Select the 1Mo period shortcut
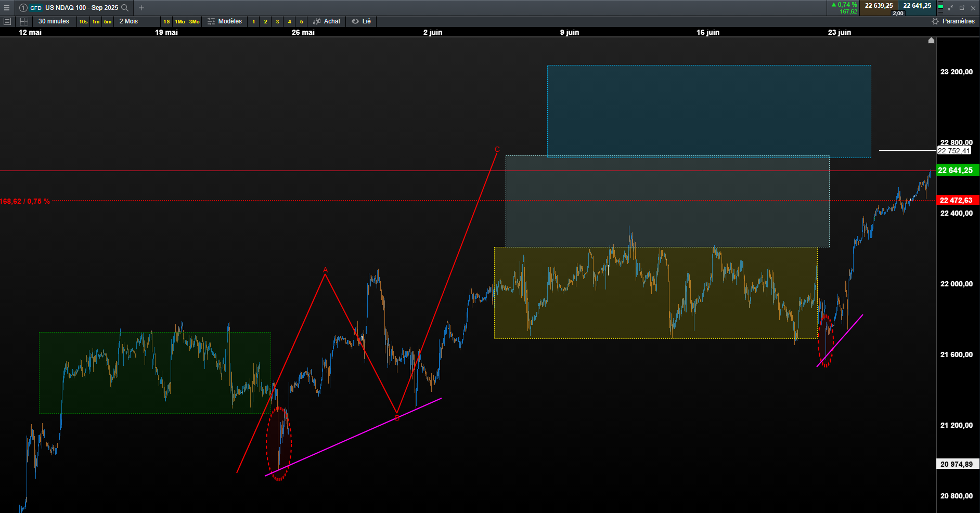Image resolution: width=980 pixels, height=513 pixels. [180, 21]
